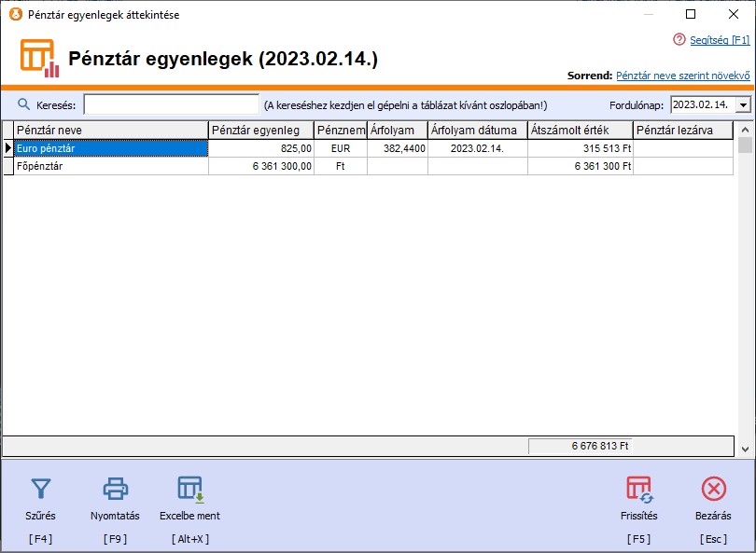The width and height of the screenshot is (756, 553).
Task: Click the Árfolyam dátuma column header
Action: click(478, 131)
